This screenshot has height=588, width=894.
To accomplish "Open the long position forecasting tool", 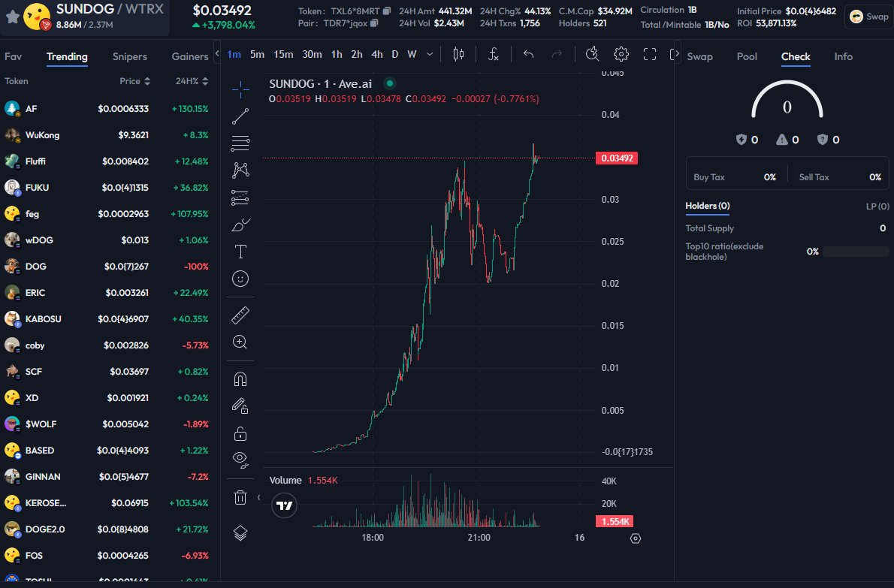I will [x=240, y=198].
